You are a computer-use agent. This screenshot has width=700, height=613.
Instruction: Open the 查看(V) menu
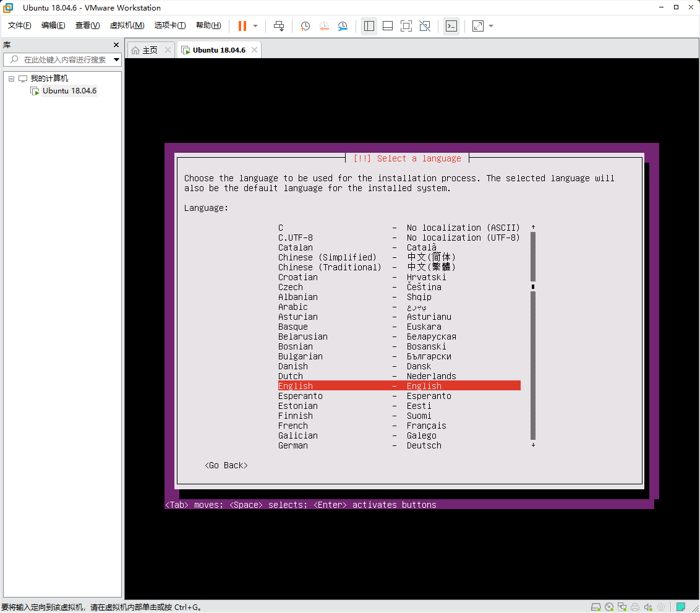click(88, 25)
